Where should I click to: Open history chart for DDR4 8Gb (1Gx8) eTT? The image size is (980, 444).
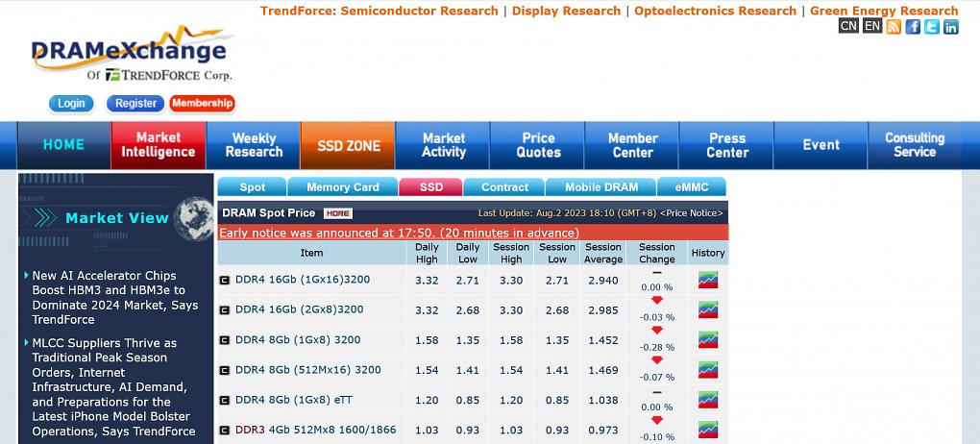point(708,400)
